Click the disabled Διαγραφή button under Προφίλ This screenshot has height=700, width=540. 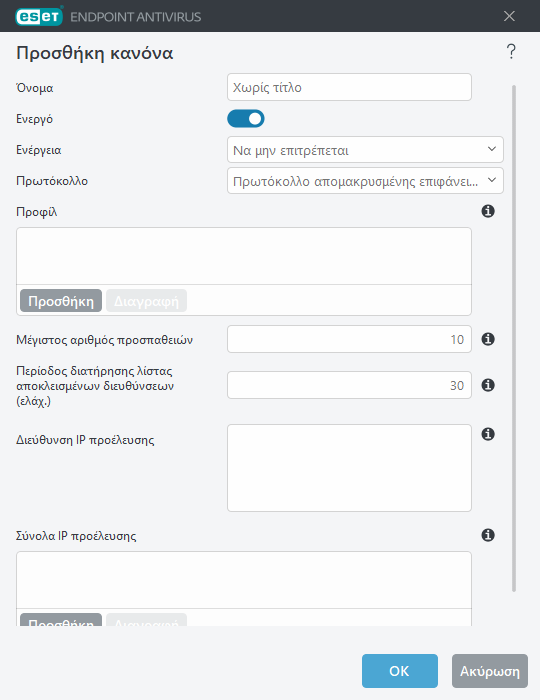coord(146,301)
